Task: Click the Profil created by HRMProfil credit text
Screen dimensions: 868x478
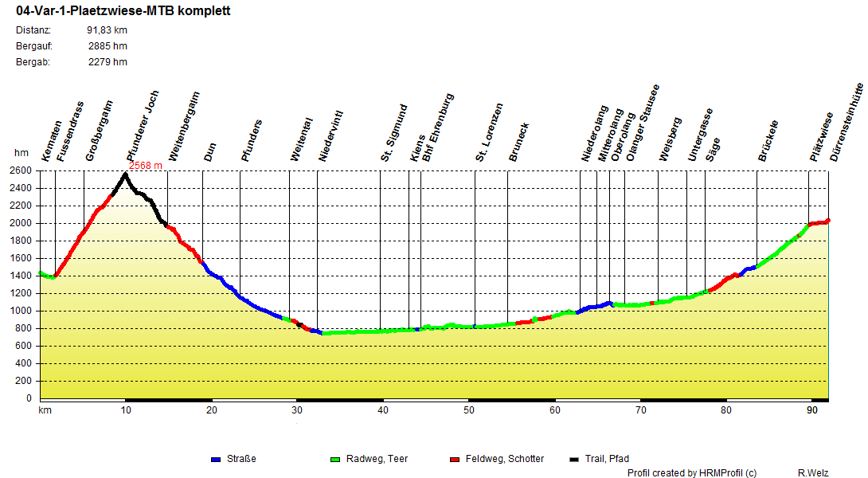Action: point(692,473)
